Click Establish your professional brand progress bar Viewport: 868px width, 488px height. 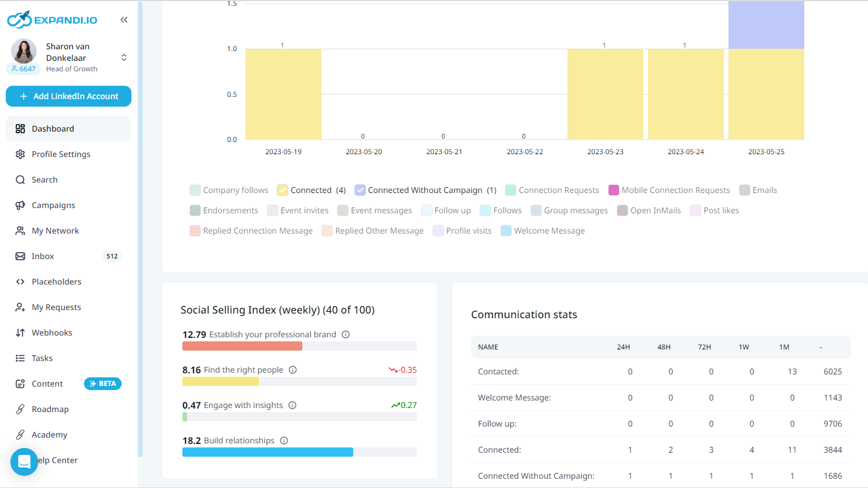(299, 346)
